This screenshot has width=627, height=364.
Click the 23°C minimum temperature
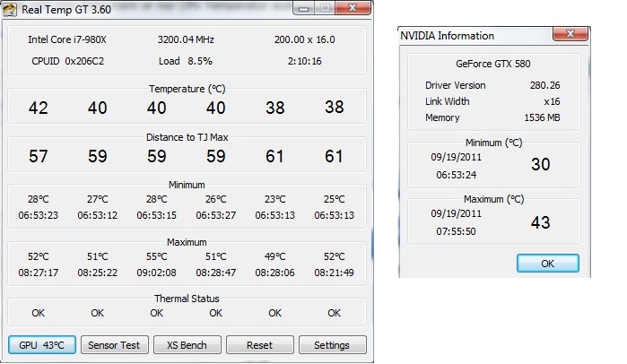pos(275,199)
